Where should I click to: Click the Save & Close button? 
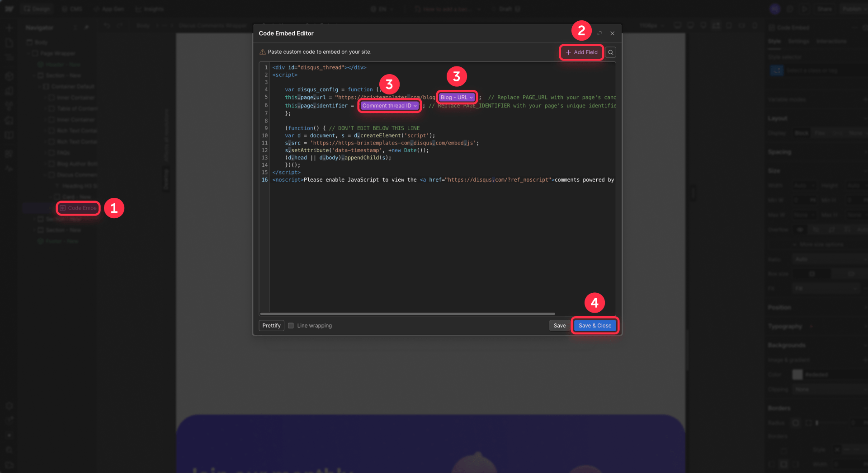595,325
